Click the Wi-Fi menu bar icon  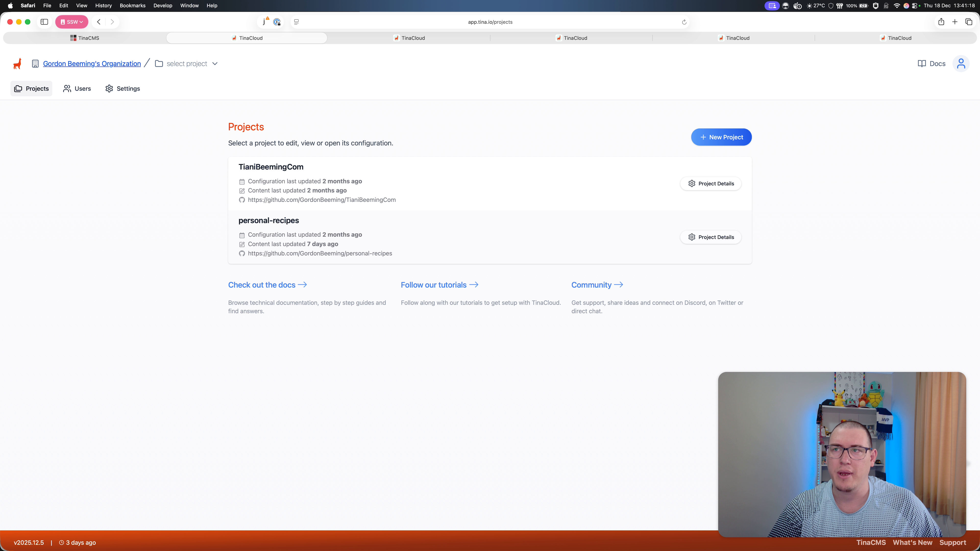click(897, 6)
